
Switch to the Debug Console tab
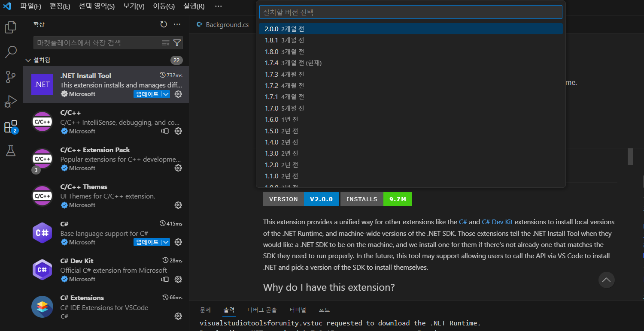[262, 310]
